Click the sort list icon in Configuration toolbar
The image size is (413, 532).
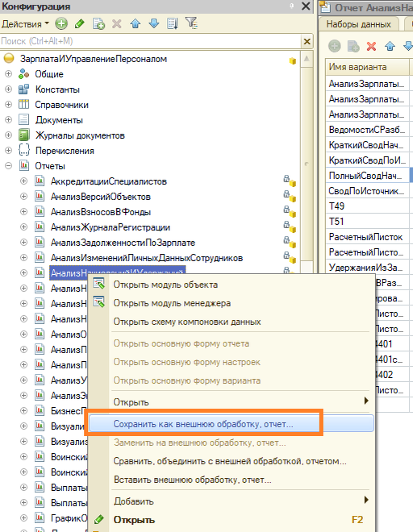[173, 23]
